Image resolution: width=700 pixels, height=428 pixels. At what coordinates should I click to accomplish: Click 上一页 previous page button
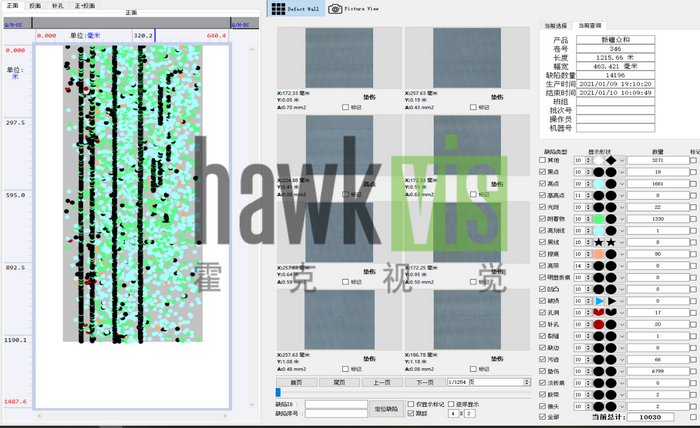[382, 382]
